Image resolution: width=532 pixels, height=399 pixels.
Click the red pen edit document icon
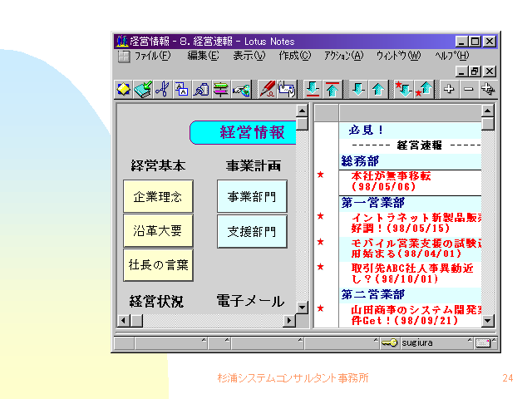pyautogui.click(x=268, y=88)
